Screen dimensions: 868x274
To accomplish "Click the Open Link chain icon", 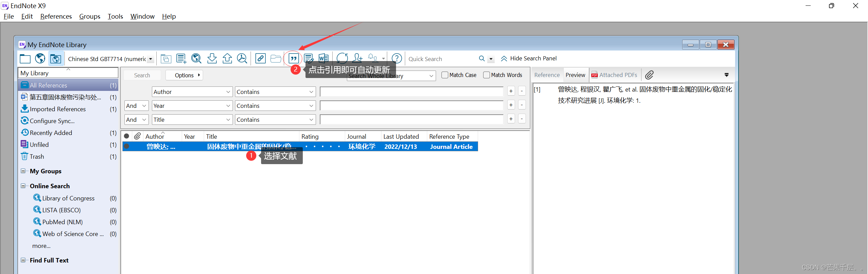I will point(260,59).
